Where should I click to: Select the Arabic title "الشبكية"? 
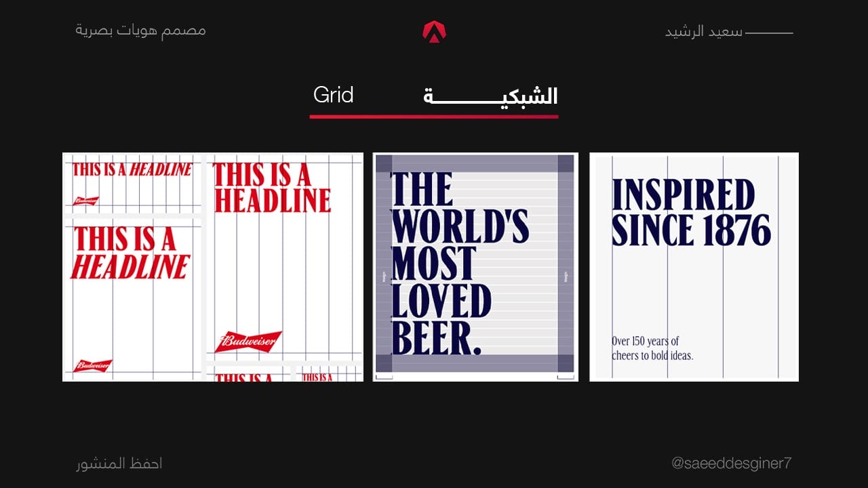point(490,96)
